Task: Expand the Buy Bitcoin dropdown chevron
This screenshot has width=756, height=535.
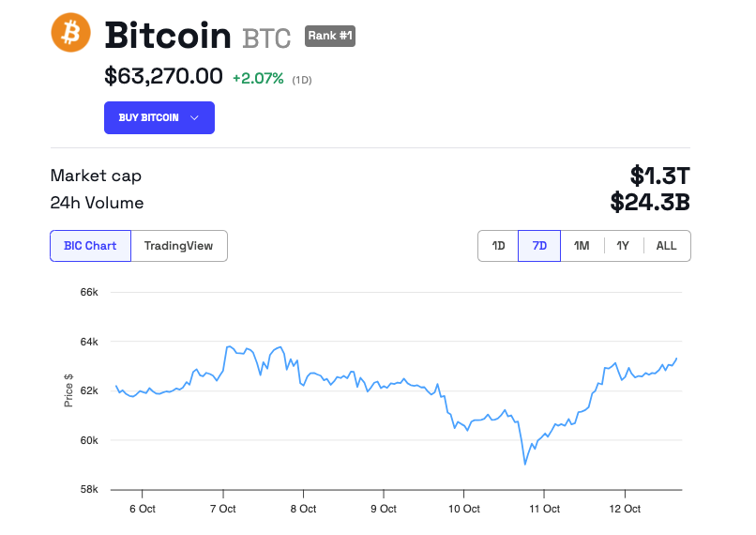Action: point(195,117)
